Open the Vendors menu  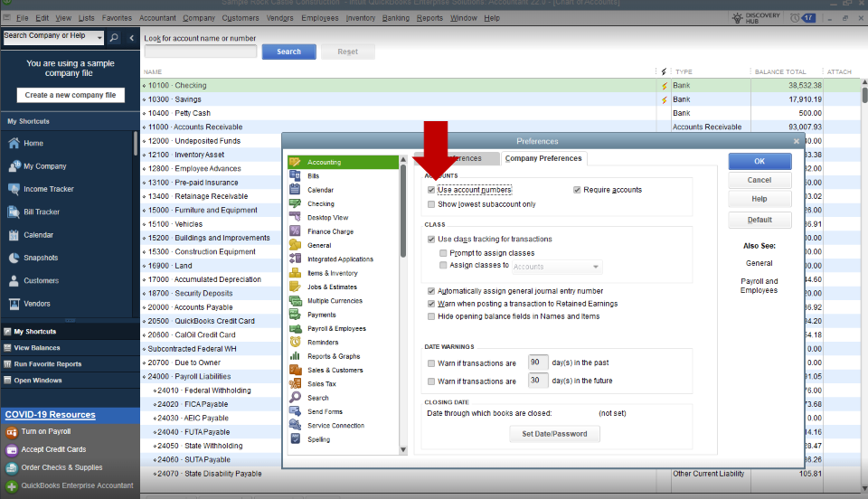(x=279, y=18)
